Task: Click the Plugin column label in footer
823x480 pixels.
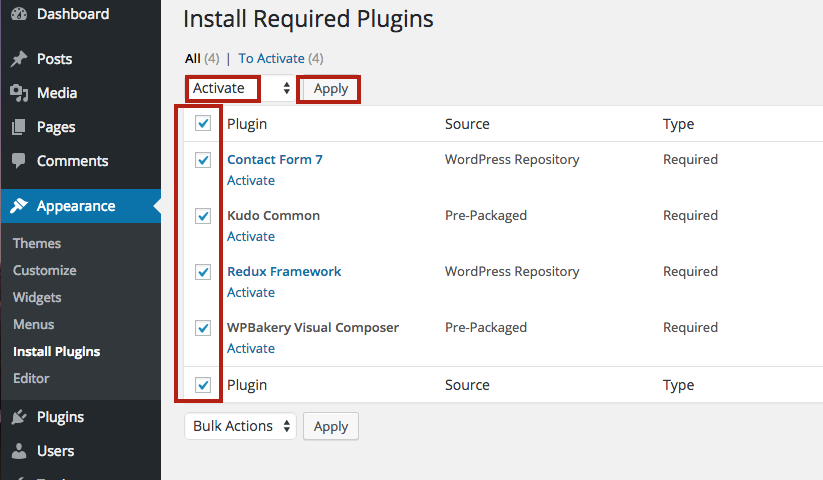Action: [247, 386]
